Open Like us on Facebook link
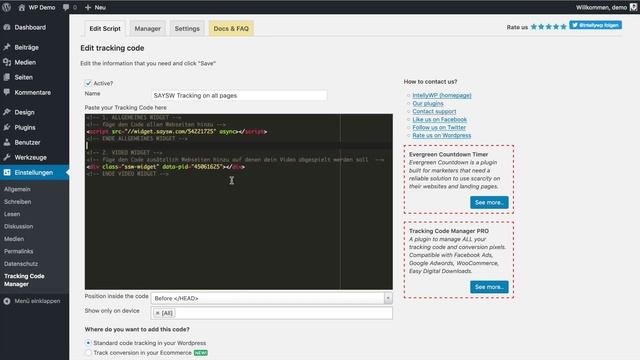Viewport: 640px width, 360px height. pos(440,120)
